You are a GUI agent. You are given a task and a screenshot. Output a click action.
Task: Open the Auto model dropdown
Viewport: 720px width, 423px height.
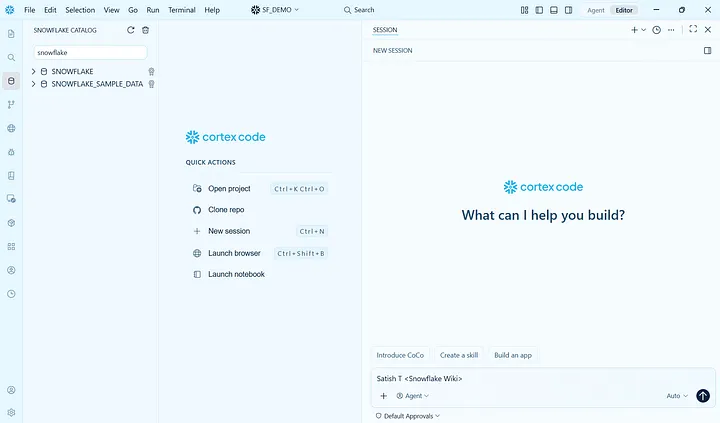pyautogui.click(x=677, y=395)
